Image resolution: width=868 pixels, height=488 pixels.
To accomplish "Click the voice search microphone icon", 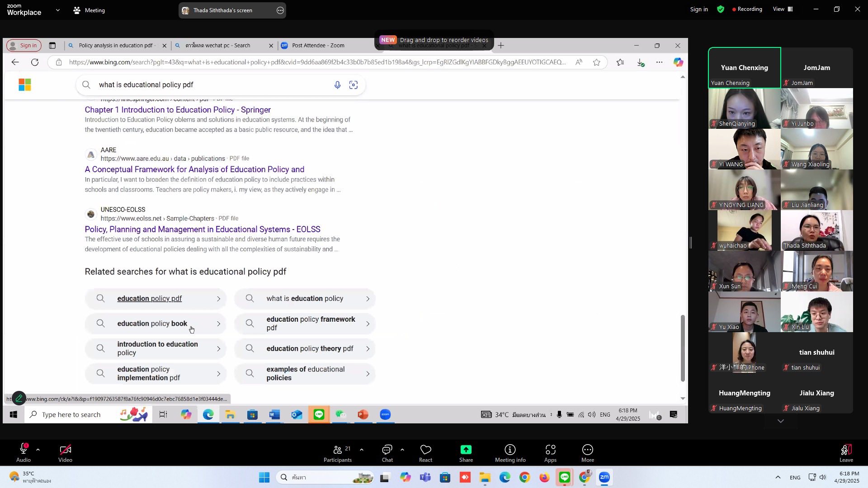I will coord(337,85).
